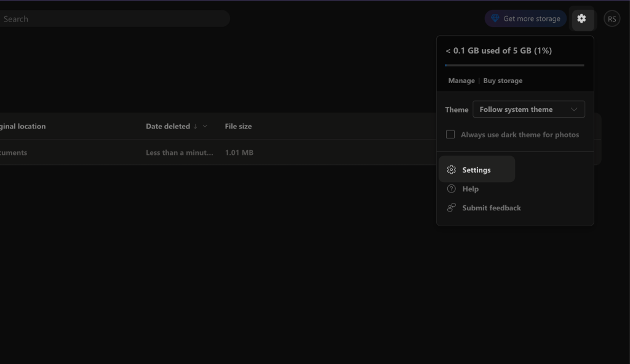Viewport: 630px width, 364px height.
Task: Click the question mark icon next to Help
Action: pos(451,189)
